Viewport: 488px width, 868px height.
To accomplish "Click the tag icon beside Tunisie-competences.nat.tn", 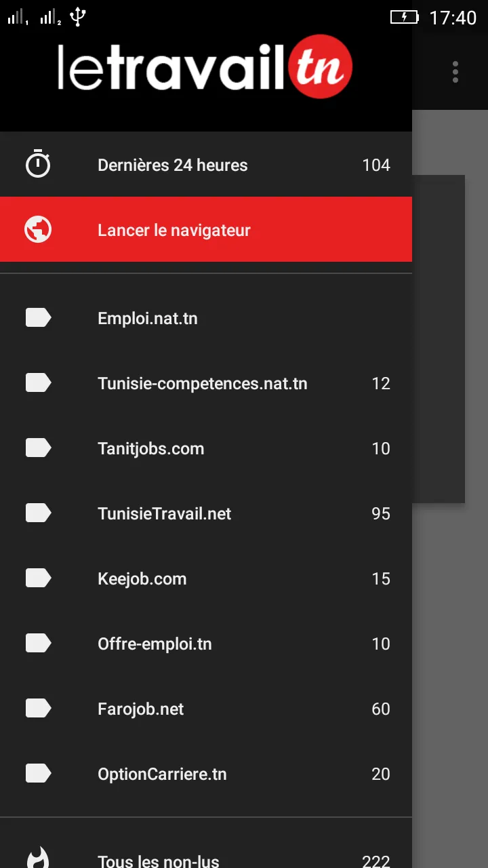I will [38, 383].
